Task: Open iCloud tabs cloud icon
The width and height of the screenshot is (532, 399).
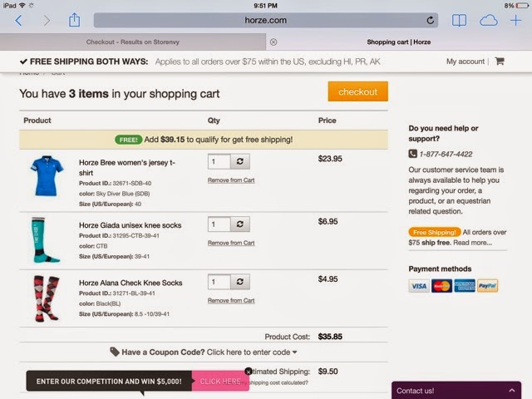Action: click(x=489, y=21)
